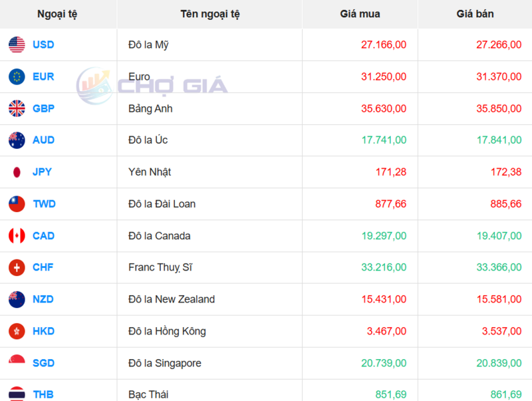
Task: Open the USD currency link
Action: pyautogui.click(x=43, y=45)
